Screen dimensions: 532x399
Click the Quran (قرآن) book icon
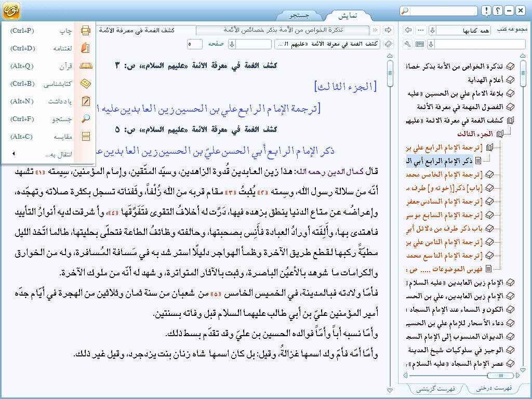(85, 66)
